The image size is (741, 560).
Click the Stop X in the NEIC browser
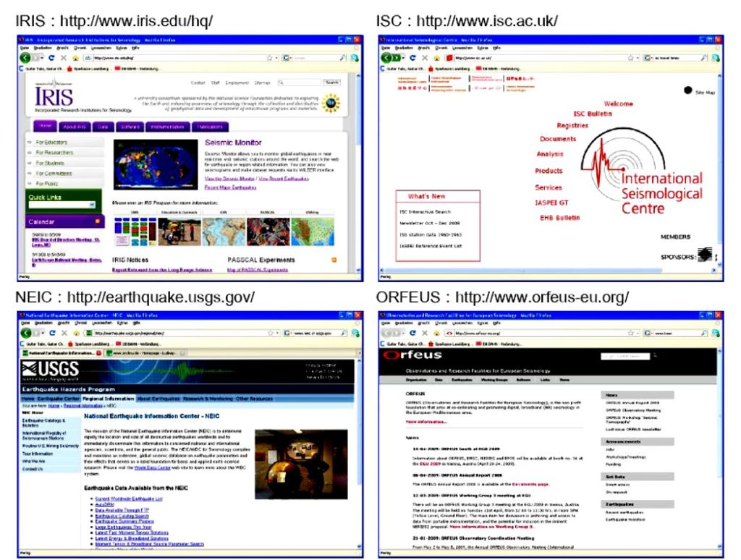(64, 333)
